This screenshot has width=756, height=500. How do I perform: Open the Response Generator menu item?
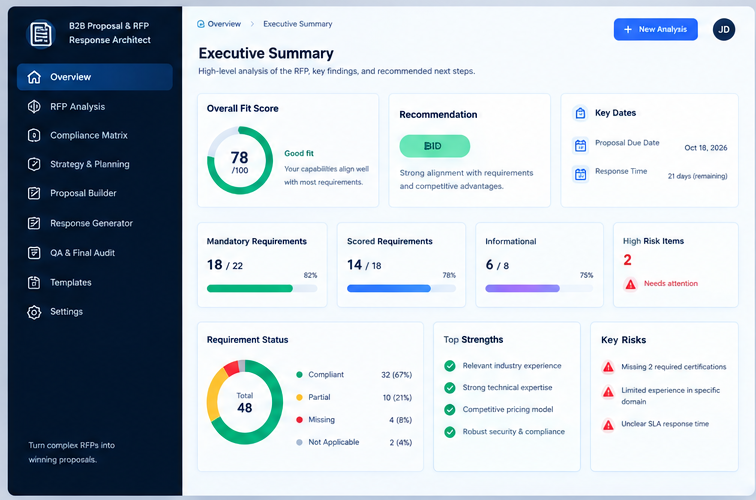coord(94,223)
